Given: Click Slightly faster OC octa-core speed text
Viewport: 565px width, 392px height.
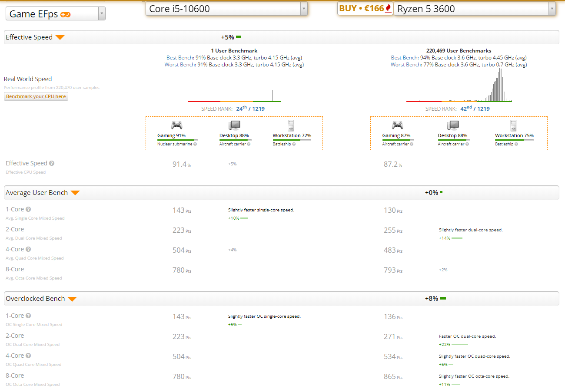Looking at the screenshot, I should tap(474, 376).
